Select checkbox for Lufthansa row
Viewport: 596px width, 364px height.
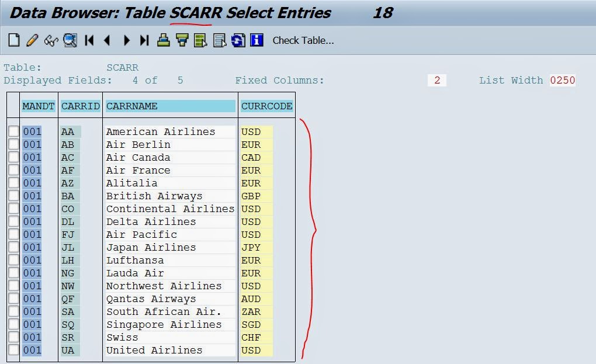(x=13, y=260)
